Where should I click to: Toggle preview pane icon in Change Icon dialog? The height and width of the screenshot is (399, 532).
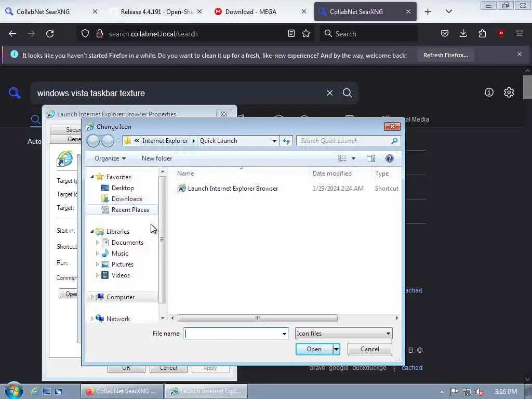pyautogui.click(x=371, y=158)
